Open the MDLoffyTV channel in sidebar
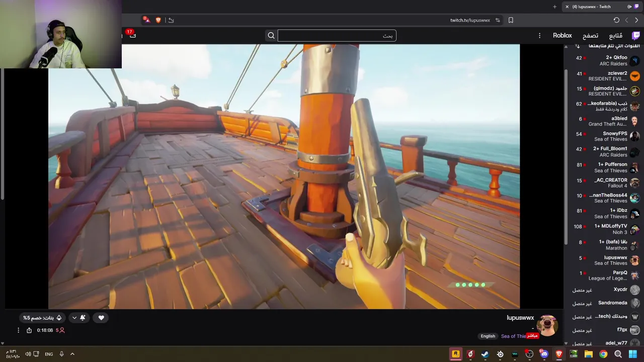Image resolution: width=644 pixels, height=362 pixels. point(604,229)
